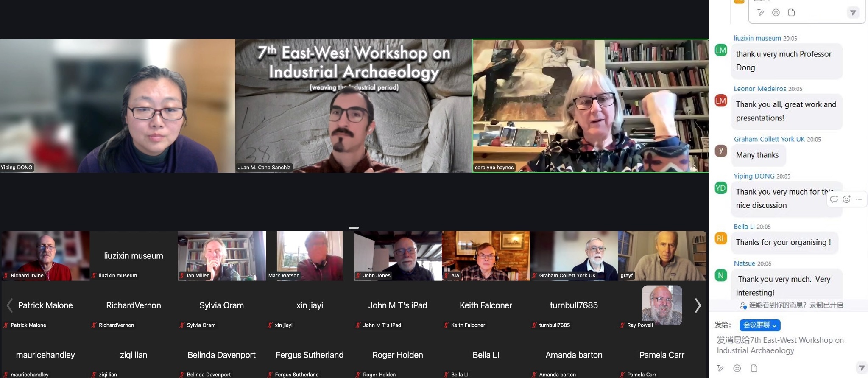Click sender name Natsue in chat

[x=744, y=263]
